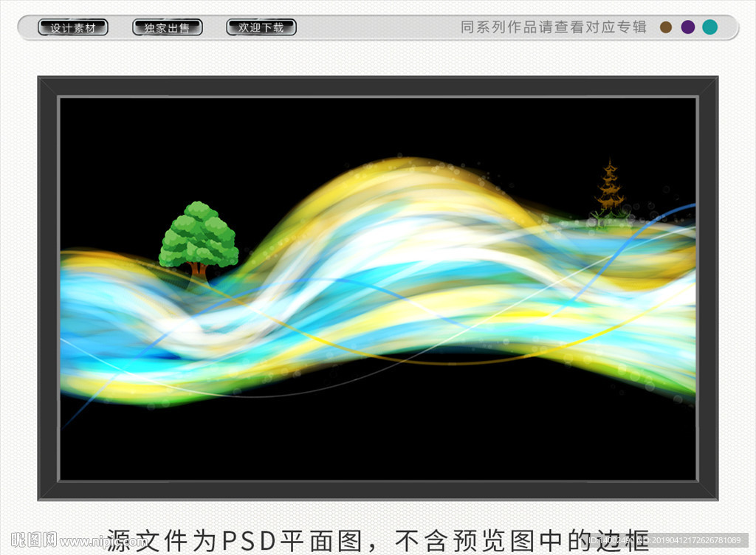Open the 同系列作品请查看对应专辑 text link
Image resolution: width=756 pixels, height=555 pixels.
pyautogui.click(x=553, y=27)
